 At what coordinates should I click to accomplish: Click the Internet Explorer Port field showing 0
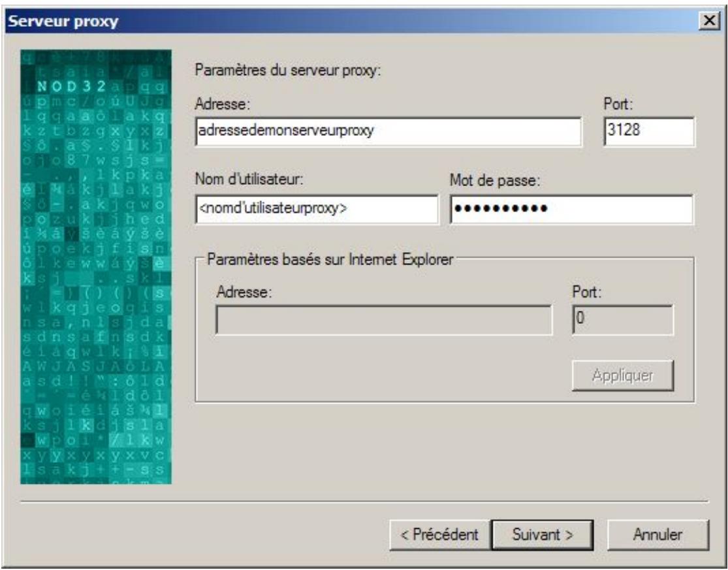pyautogui.click(x=623, y=320)
